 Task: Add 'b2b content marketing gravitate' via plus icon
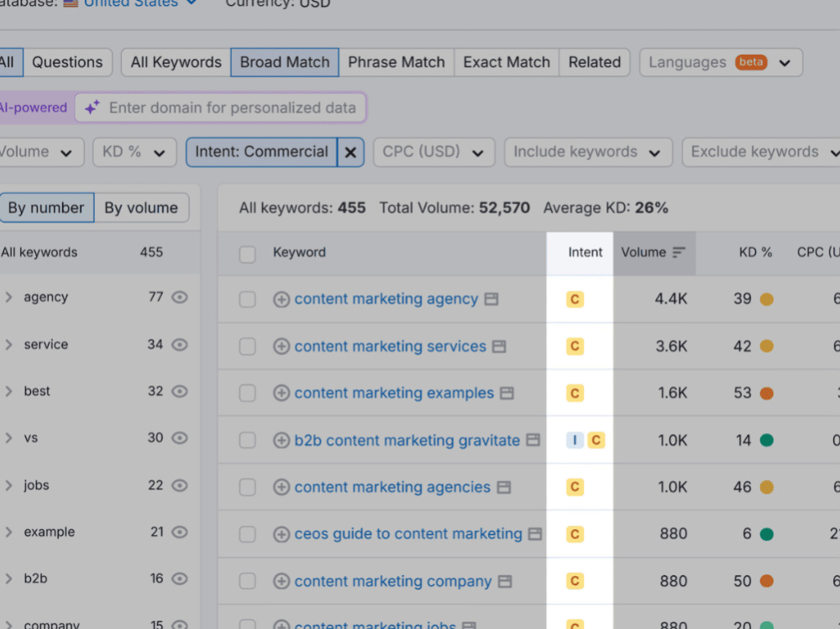(x=281, y=440)
